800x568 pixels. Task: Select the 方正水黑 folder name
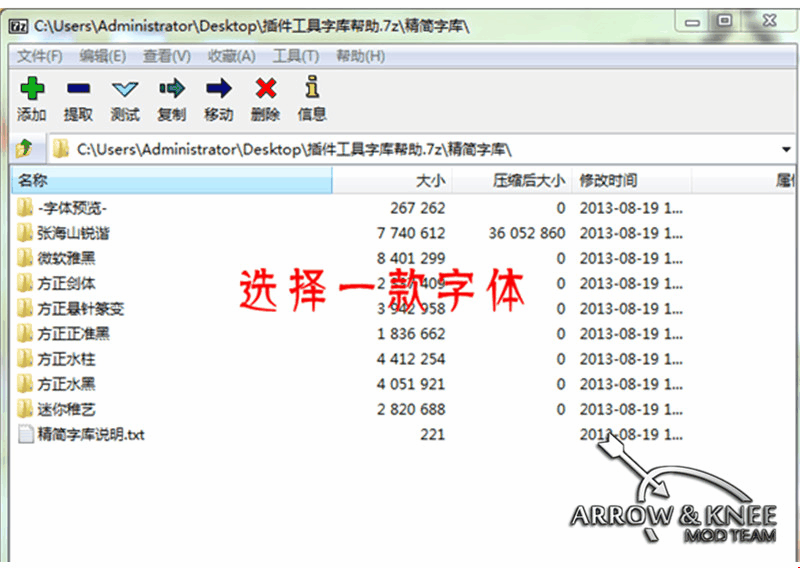66,384
